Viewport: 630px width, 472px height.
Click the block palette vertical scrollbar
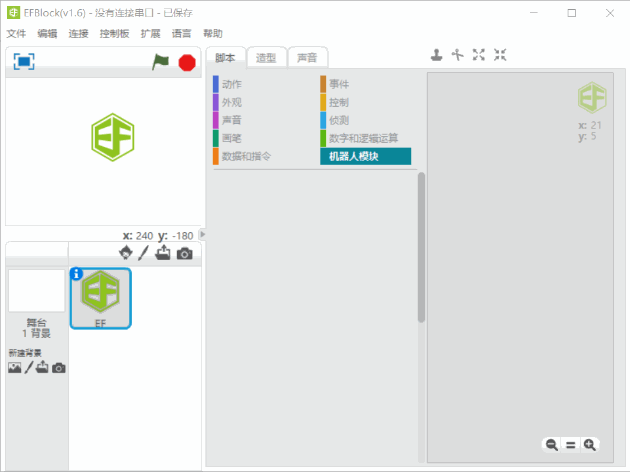click(421, 247)
